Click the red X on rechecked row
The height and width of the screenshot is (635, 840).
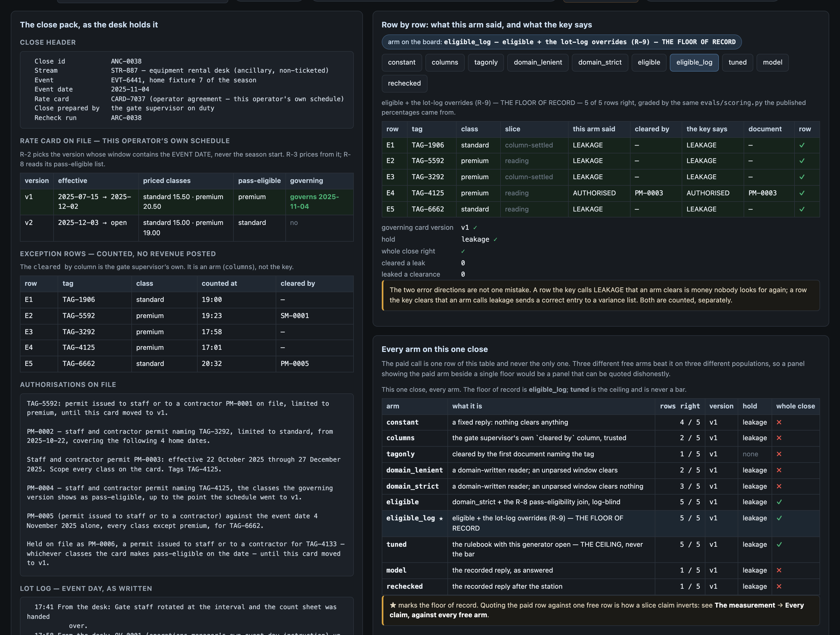(779, 587)
